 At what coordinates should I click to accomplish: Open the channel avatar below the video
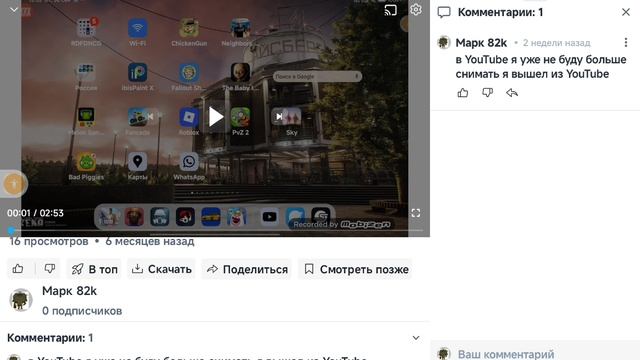pyautogui.click(x=20, y=300)
